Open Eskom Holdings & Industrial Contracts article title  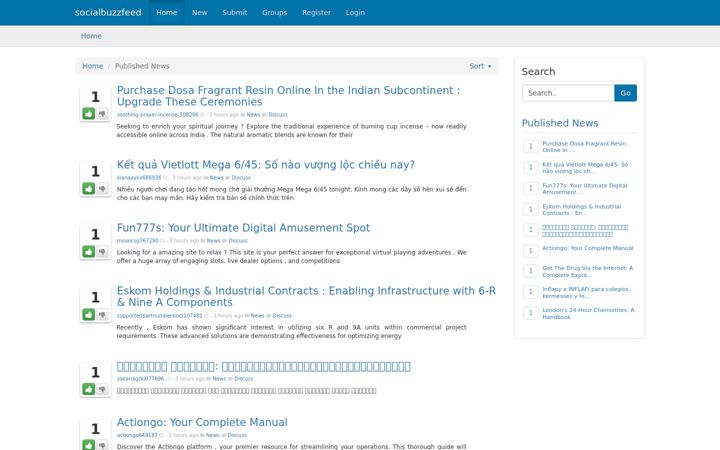click(x=306, y=297)
